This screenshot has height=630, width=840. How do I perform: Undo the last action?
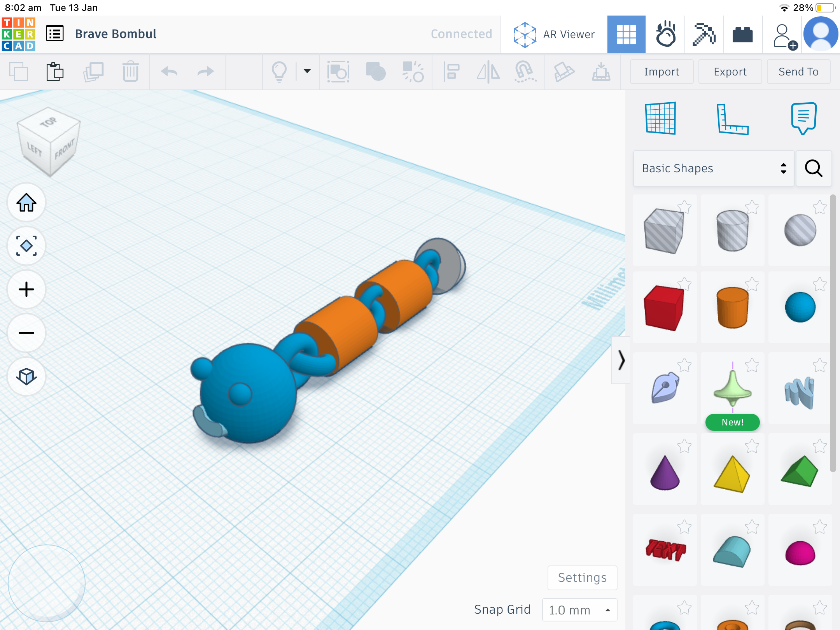pyautogui.click(x=169, y=72)
